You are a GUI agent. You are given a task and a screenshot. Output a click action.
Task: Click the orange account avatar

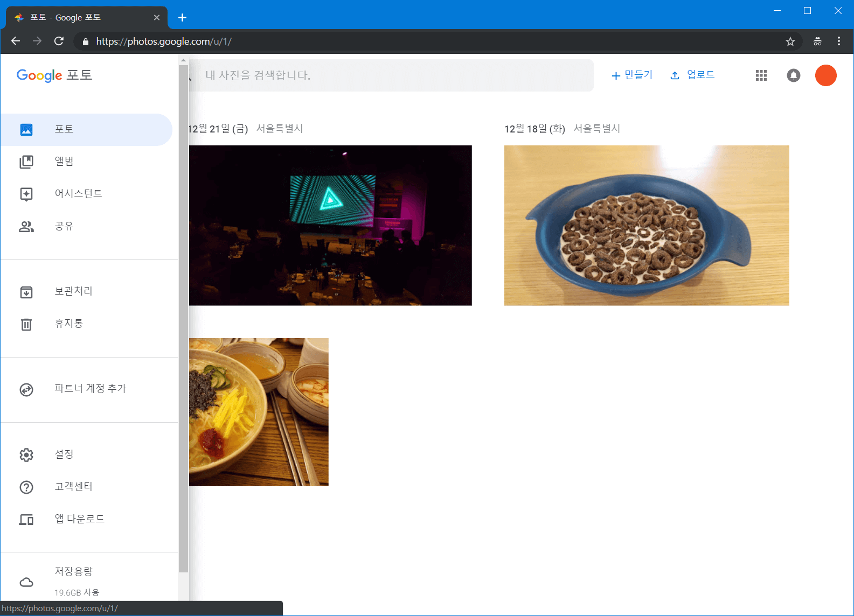click(x=825, y=75)
